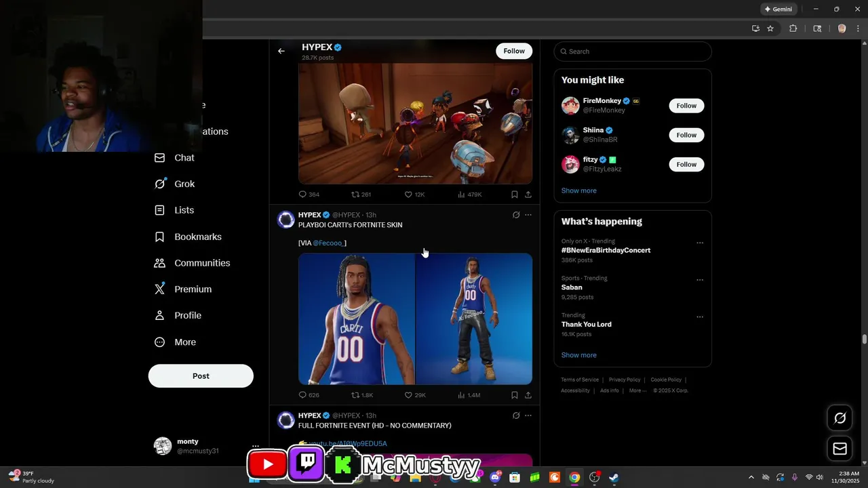Image resolution: width=868 pixels, height=488 pixels.
Task: Follow FireMonkey in You might like
Action: (686, 106)
